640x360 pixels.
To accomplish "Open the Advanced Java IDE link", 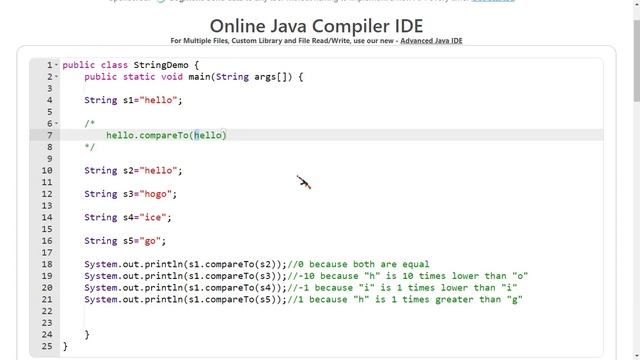I will [431, 41].
